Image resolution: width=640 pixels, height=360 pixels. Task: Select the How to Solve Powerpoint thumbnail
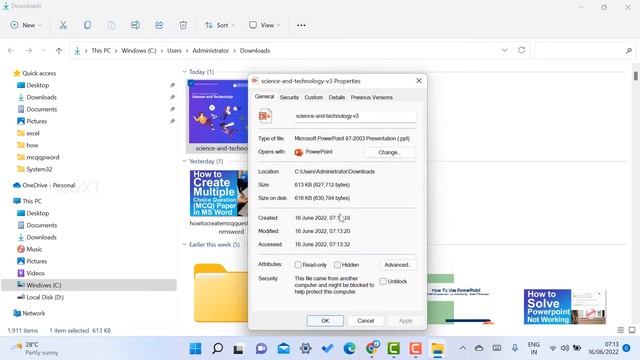(565, 307)
